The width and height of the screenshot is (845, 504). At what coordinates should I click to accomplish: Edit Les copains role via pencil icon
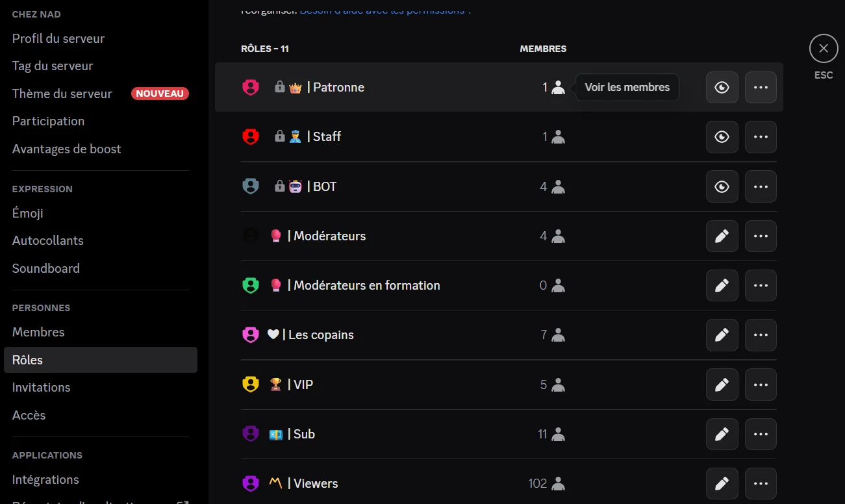722,334
